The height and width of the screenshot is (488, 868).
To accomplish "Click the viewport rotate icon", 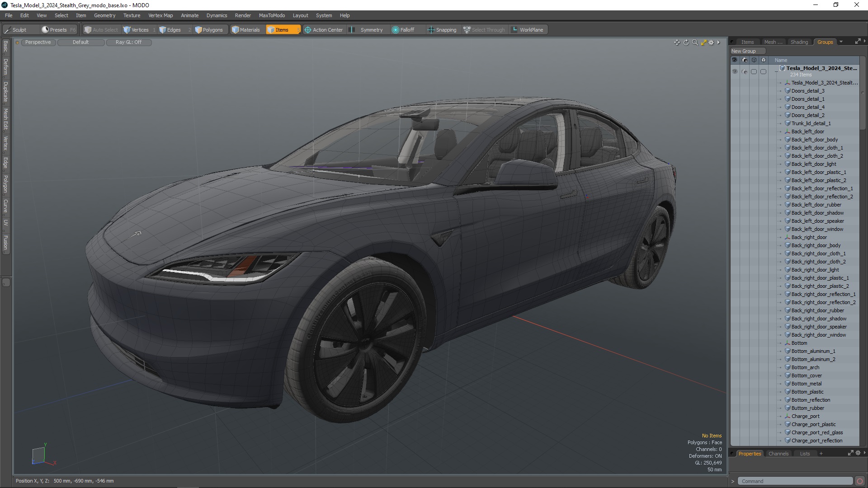I will pyautogui.click(x=686, y=42).
